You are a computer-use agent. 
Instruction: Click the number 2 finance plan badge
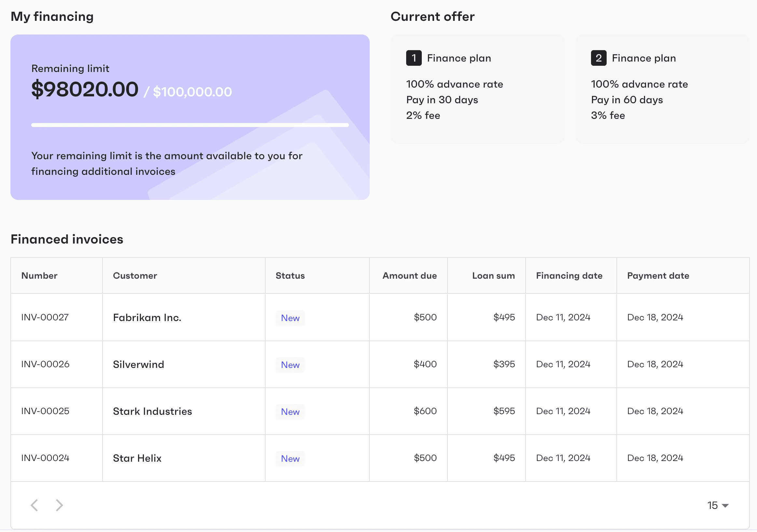599,58
